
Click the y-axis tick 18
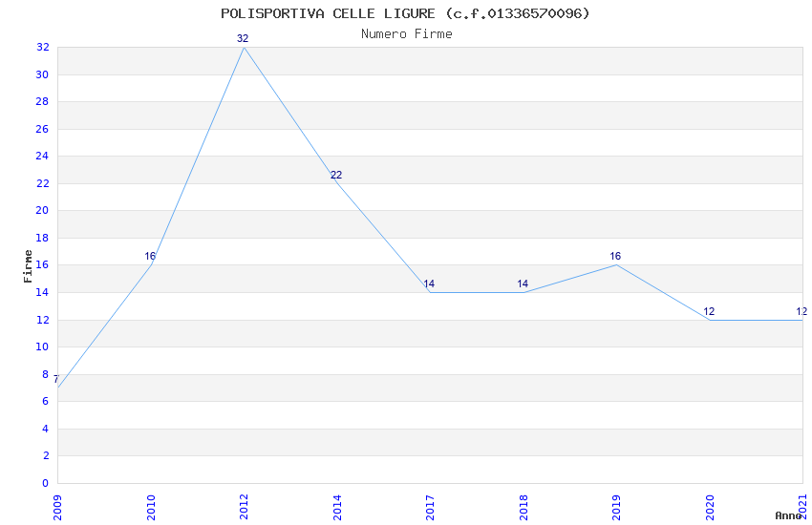point(42,238)
